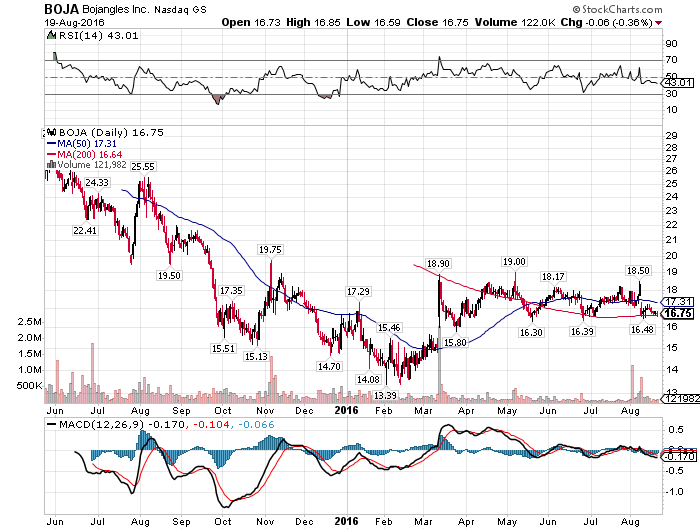Click the 13.39 lowest price label
Image resolution: width=700 pixels, height=530 pixels.
[x=385, y=396]
